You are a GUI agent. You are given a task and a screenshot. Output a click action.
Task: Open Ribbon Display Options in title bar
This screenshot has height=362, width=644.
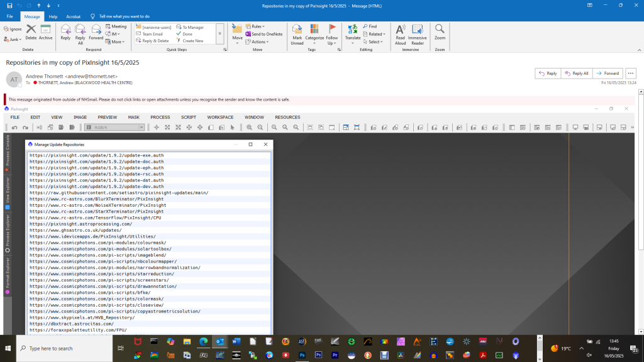[590, 5]
